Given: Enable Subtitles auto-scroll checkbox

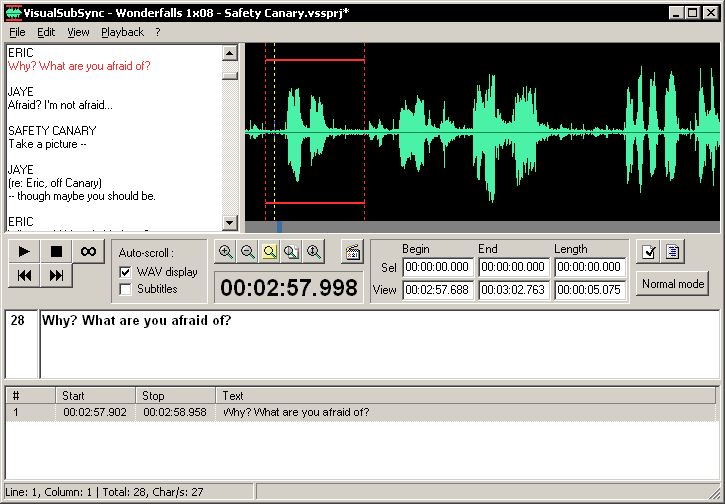Looking at the screenshot, I should point(126,289).
